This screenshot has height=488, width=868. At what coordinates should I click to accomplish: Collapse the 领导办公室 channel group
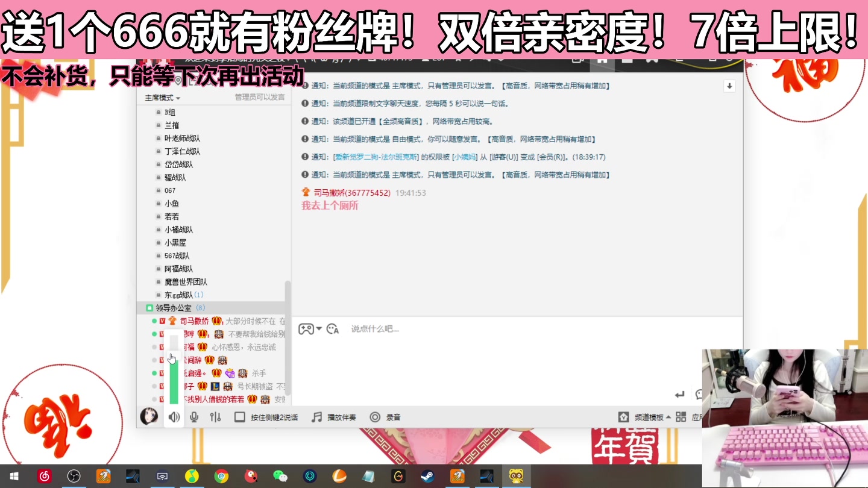(x=149, y=307)
